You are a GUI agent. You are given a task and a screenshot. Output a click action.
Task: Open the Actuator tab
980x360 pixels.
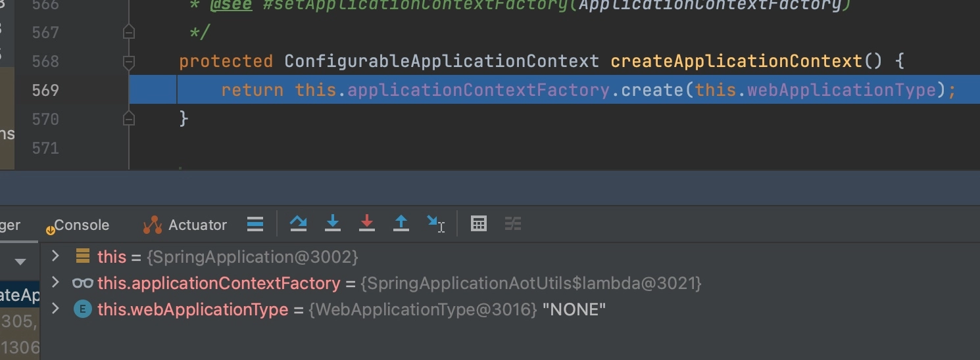pyautogui.click(x=185, y=225)
